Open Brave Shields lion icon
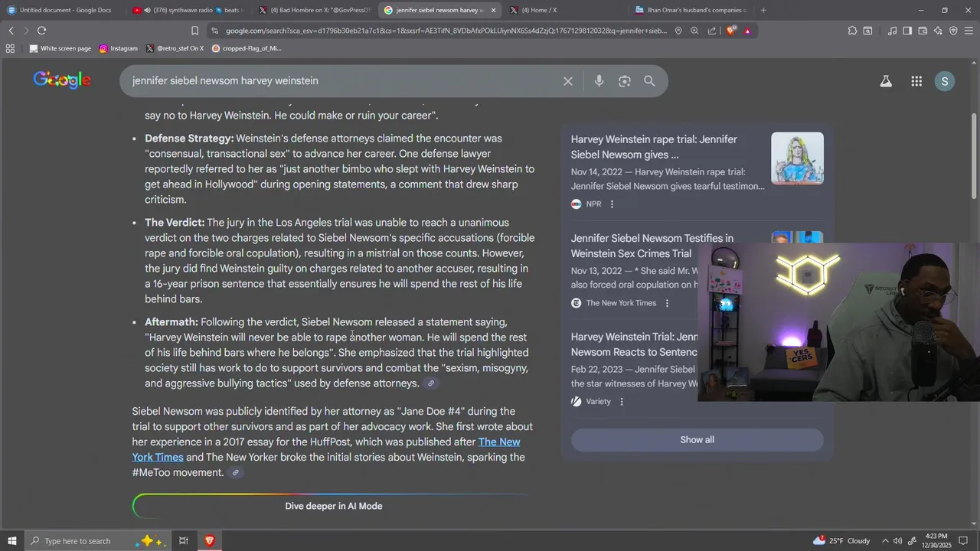 pos(731,31)
